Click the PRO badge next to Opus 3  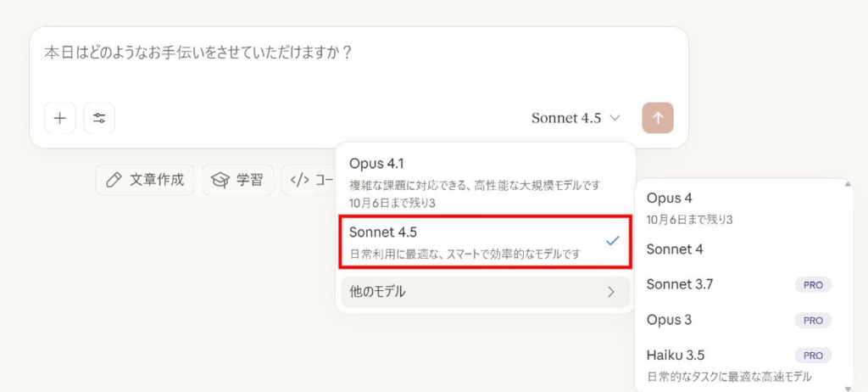(813, 321)
